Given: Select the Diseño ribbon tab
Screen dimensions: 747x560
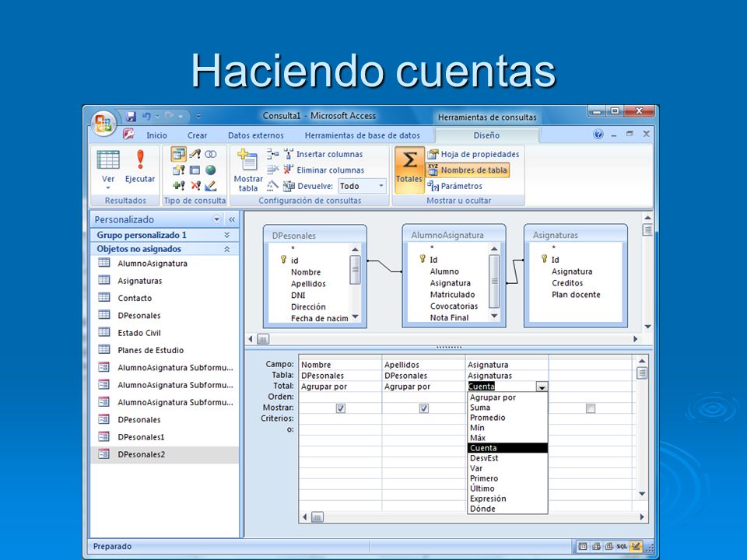Looking at the screenshot, I should 486,135.
